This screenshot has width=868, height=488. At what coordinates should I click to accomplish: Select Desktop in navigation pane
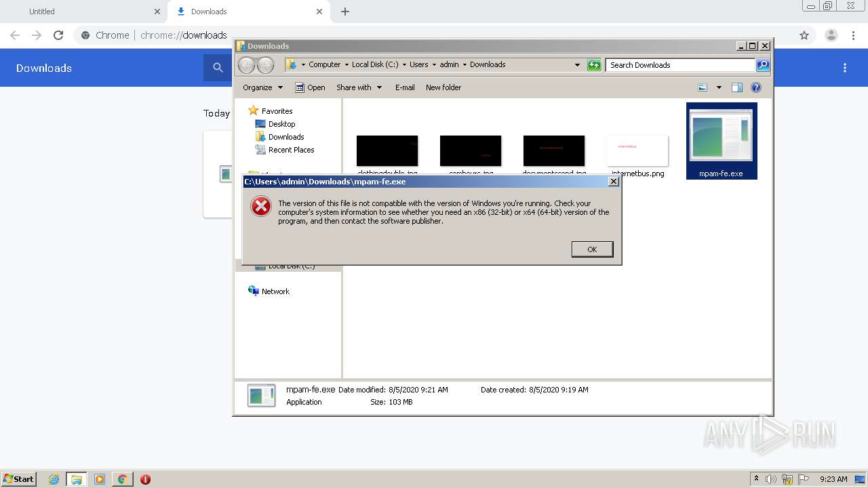281,124
